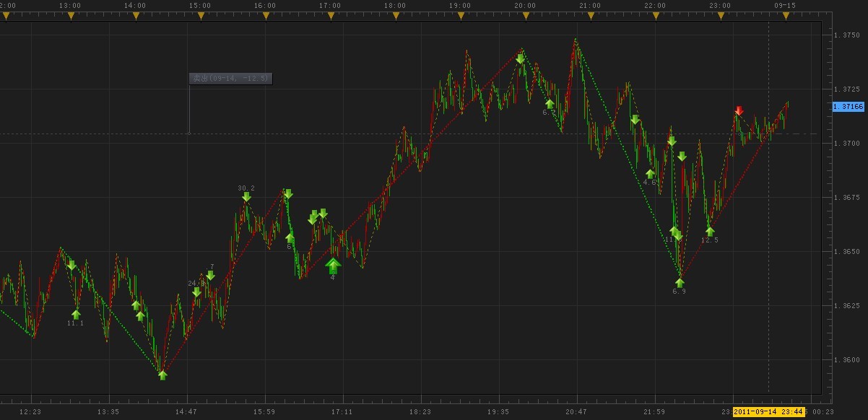Click the 15:59 label on bottom time axis
The image size is (868, 420).
click(x=264, y=412)
